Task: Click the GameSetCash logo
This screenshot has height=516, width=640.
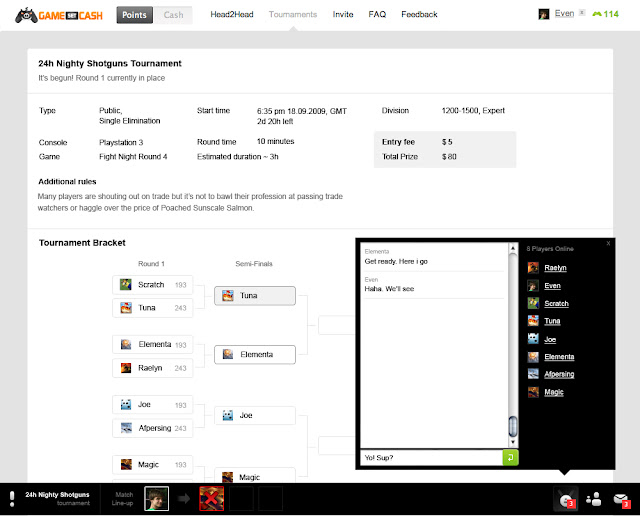Action: tap(59, 16)
